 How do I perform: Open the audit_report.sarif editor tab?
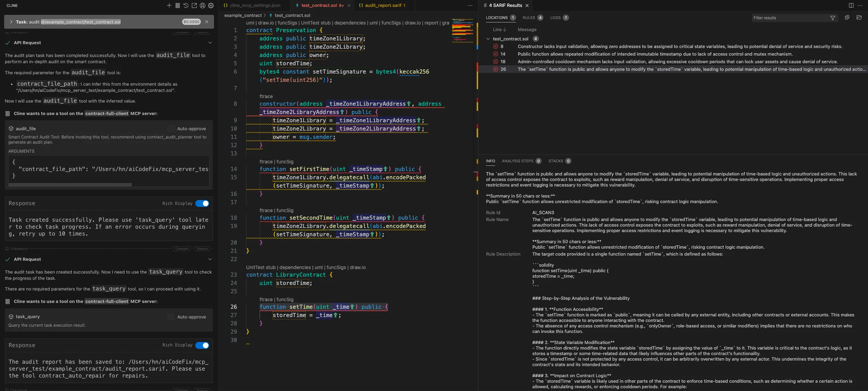(383, 6)
